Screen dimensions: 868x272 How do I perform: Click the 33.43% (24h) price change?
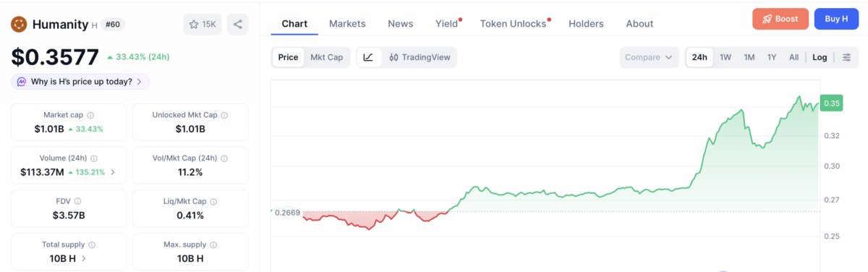(138, 57)
